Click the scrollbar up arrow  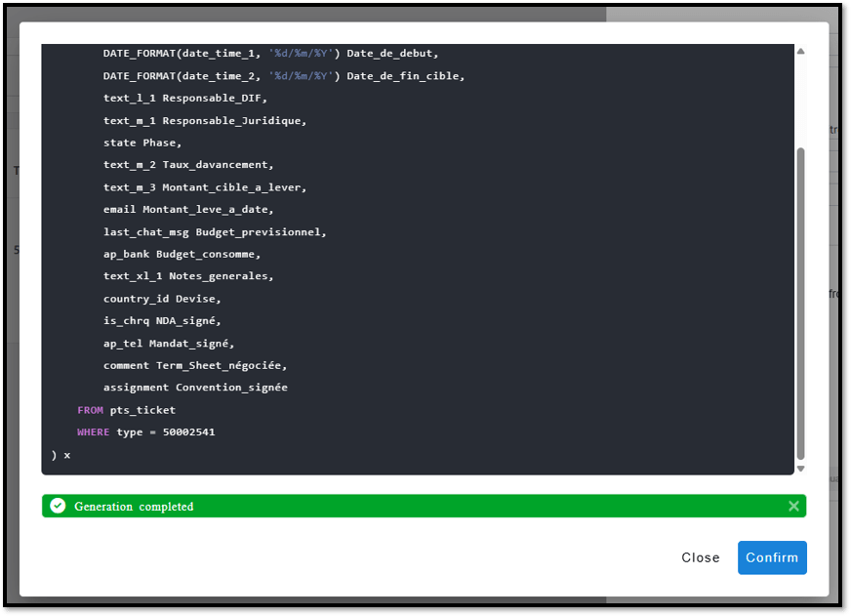(x=801, y=51)
